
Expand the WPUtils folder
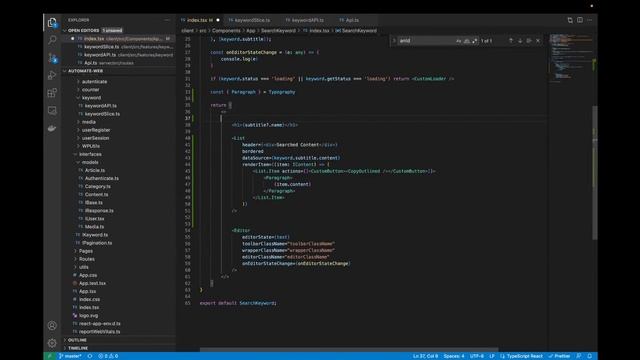[91, 146]
